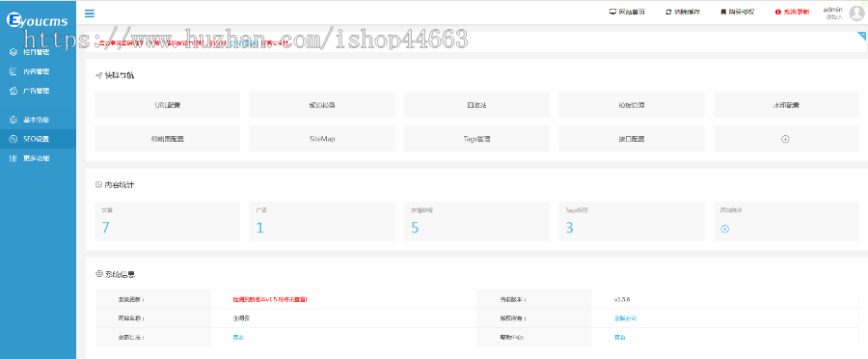The width and height of the screenshot is (868, 359).
Task: Open the 模板管理 shortcut
Action: [x=632, y=104]
